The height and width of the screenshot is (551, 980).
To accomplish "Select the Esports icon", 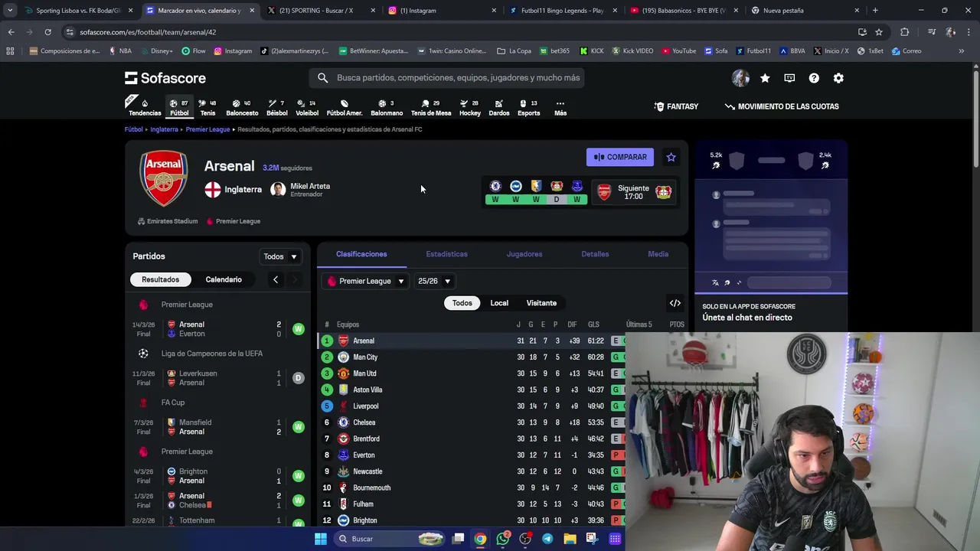I will click(528, 107).
